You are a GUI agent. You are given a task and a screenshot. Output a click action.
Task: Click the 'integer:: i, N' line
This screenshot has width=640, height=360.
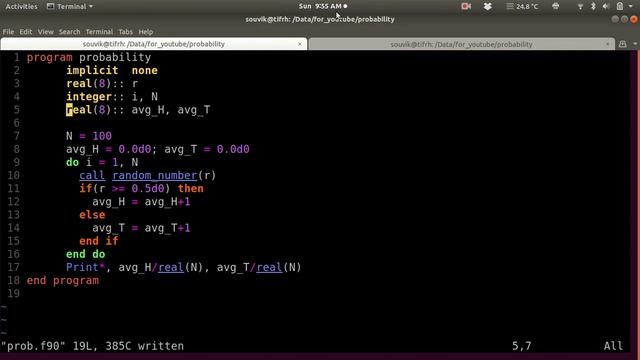tap(112, 97)
